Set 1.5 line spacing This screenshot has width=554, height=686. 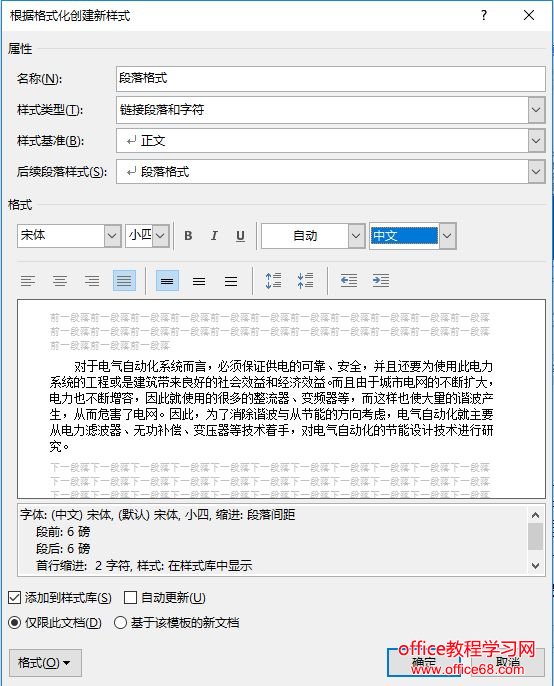click(199, 280)
